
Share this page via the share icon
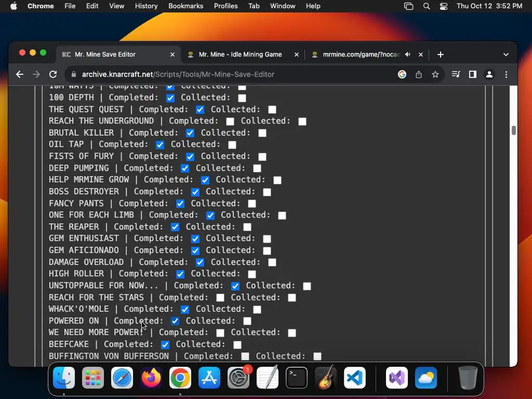click(419, 74)
